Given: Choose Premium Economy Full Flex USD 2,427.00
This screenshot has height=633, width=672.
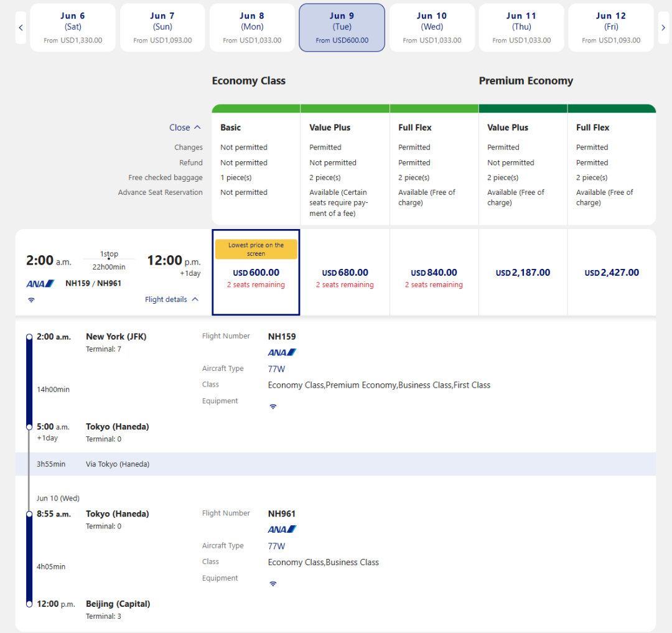Looking at the screenshot, I should pyautogui.click(x=612, y=273).
